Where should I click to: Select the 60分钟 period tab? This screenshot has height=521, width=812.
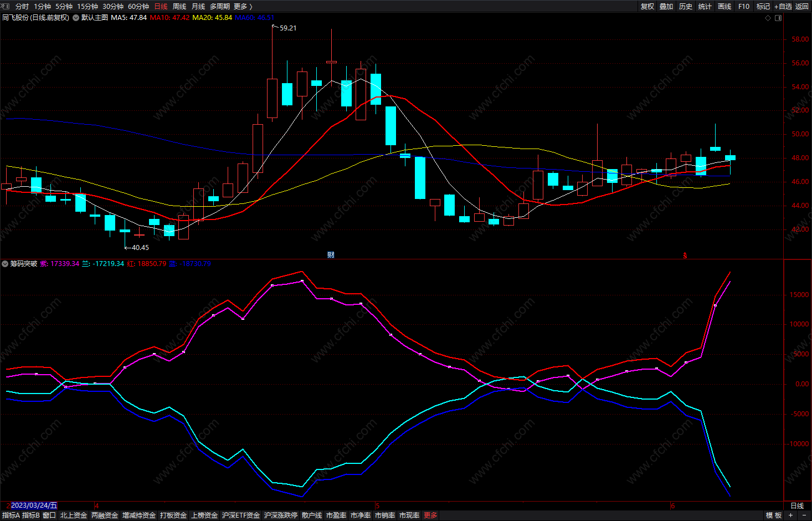pos(138,6)
